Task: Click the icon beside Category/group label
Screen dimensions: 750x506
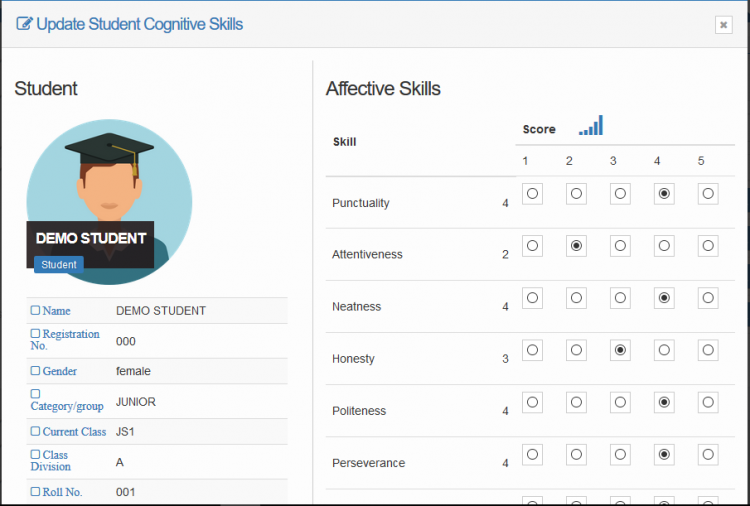Action: click(x=36, y=394)
